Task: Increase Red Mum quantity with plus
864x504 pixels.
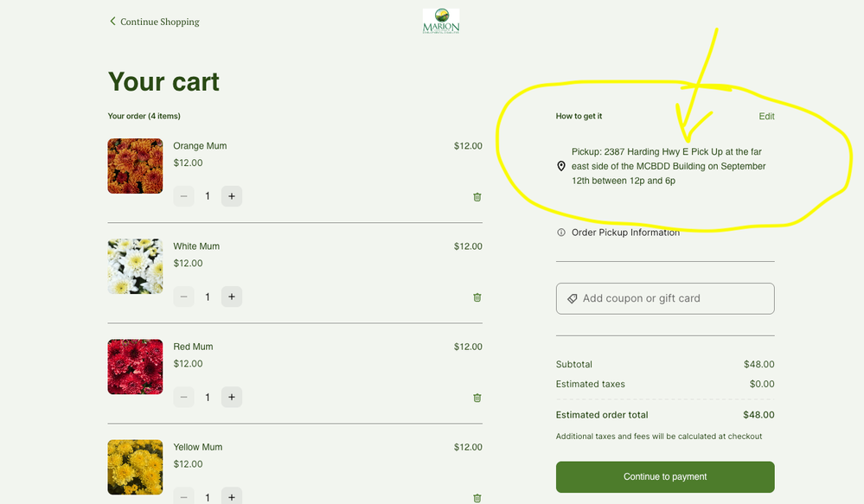Action: coord(231,397)
